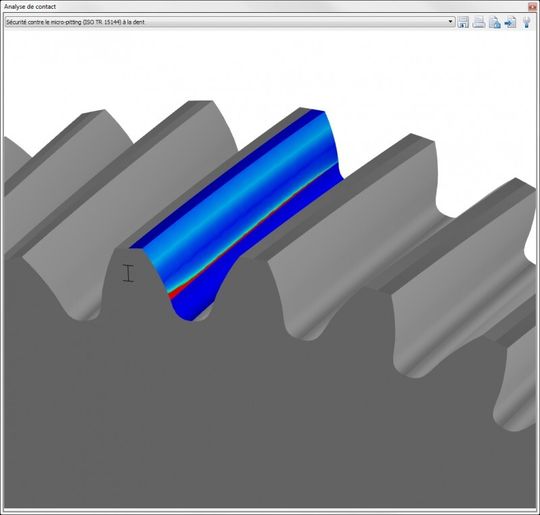This screenshot has height=515, width=540.
Task: Open the micro-pitting safety dropdown
Action: (230, 22)
